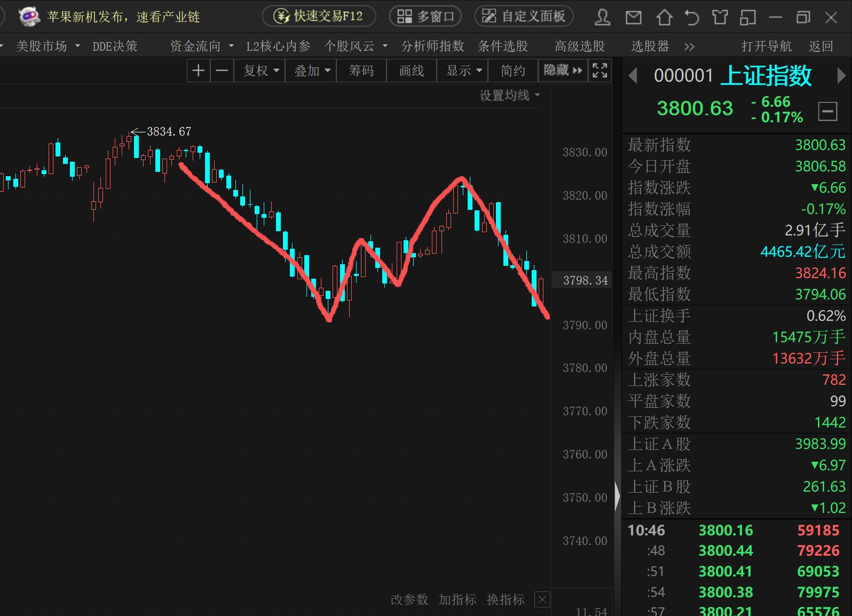The height and width of the screenshot is (616, 852).
Task: Collapse side panel with left-edge arrow
Action: 618,497
